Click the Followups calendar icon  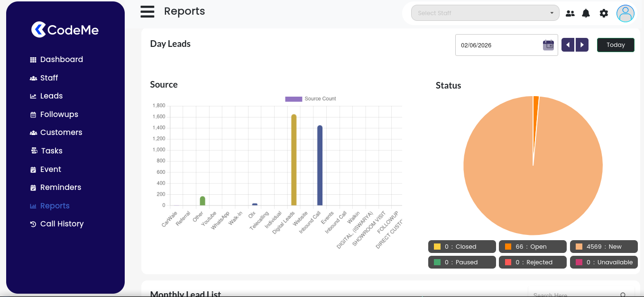point(33,115)
